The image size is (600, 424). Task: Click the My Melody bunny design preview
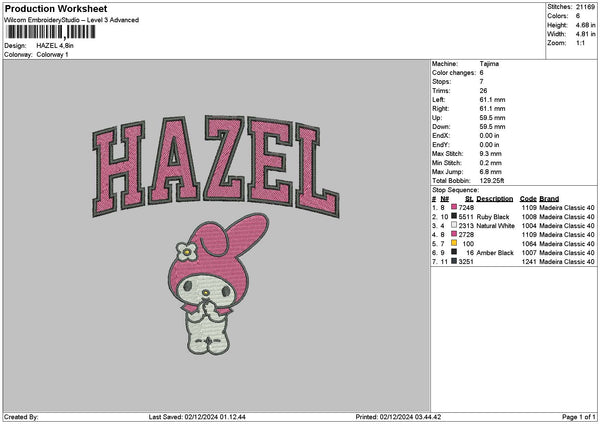218,284
